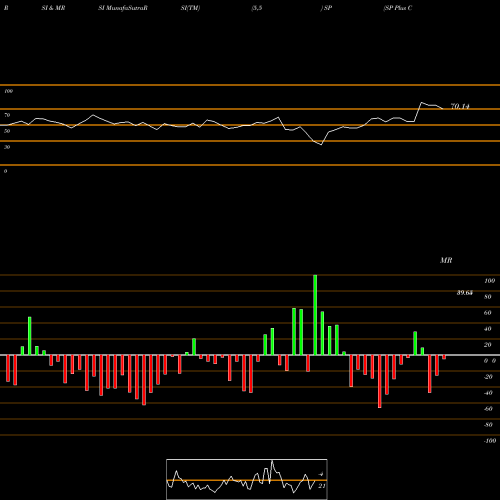This screenshot has width=500, height=500.
Task: Click the 70 label on RSI scale
Action: (x=7, y=115)
